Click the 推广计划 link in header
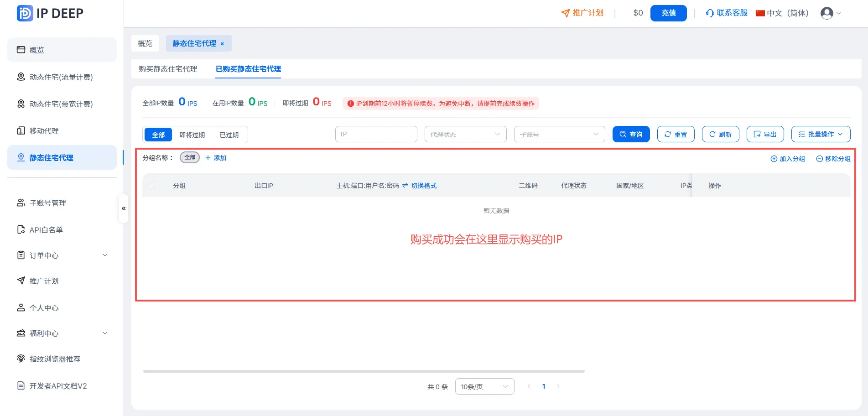 (x=582, y=13)
